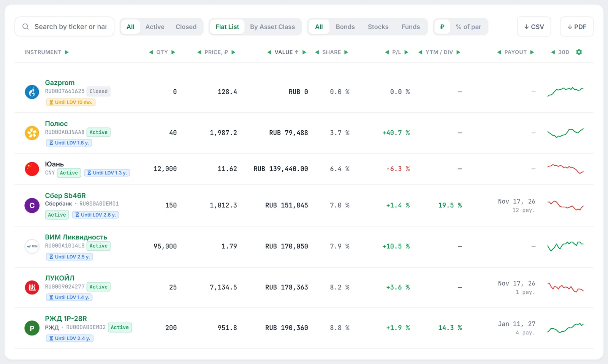Move PRICE column left with arrow
Screen dimensions: 608x364
tap(199, 52)
